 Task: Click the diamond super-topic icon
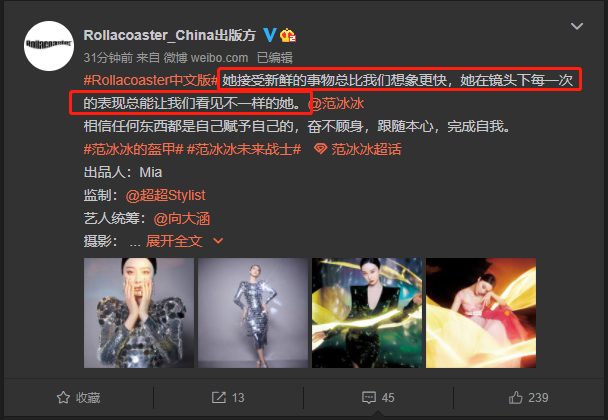[320, 149]
